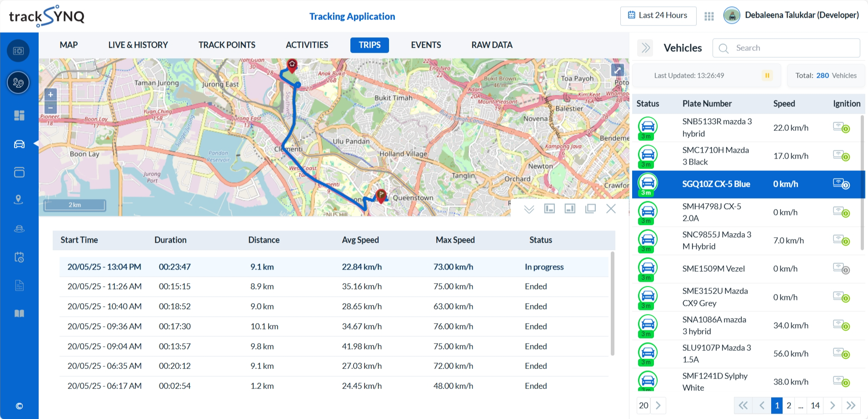Image resolution: width=868 pixels, height=419 pixels.
Task: Toggle ignition status for SNB5133R mazda 3 hybrid
Action: coord(841,128)
